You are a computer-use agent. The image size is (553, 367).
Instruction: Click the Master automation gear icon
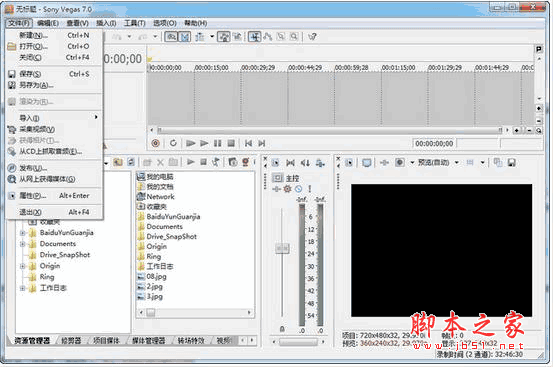(x=287, y=189)
